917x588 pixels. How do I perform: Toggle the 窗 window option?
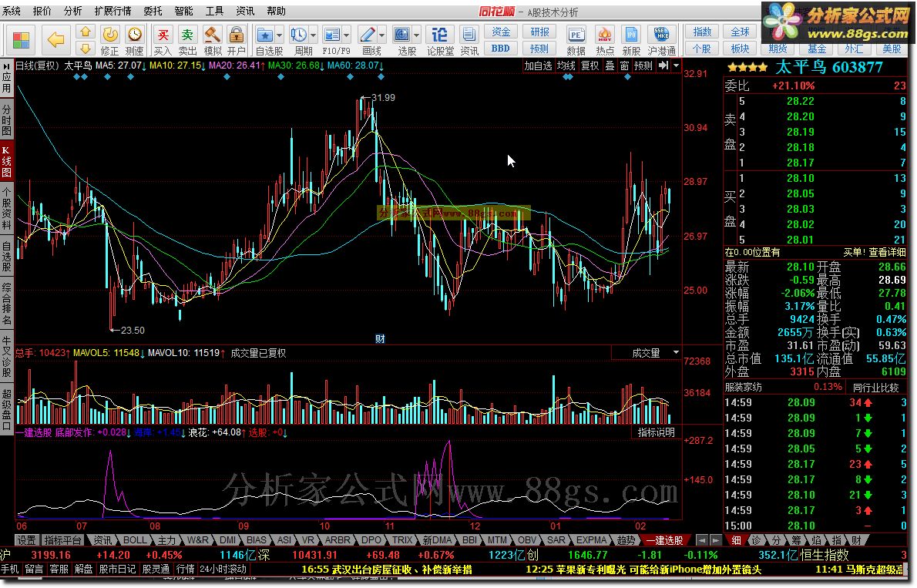click(625, 66)
